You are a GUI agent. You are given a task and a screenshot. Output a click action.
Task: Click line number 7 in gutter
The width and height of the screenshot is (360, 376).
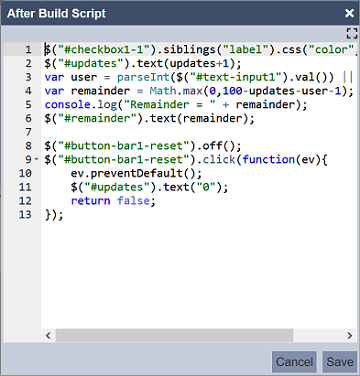coord(28,132)
